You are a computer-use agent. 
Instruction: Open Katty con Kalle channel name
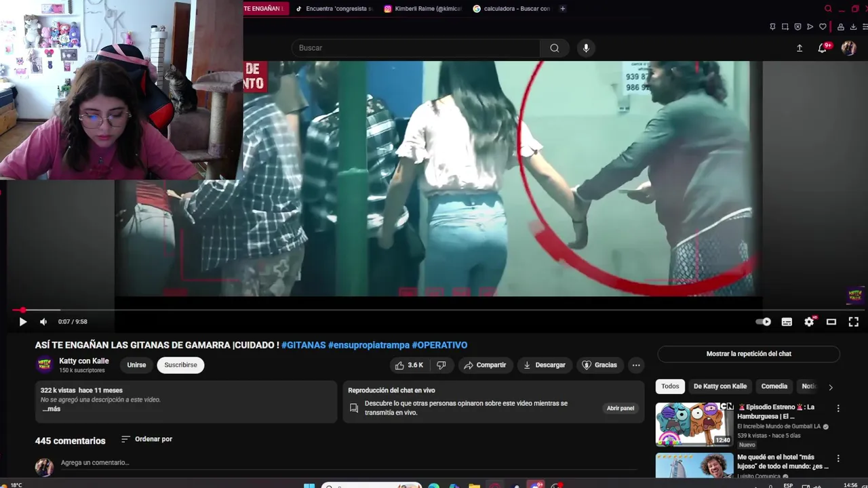click(x=84, y=361)
